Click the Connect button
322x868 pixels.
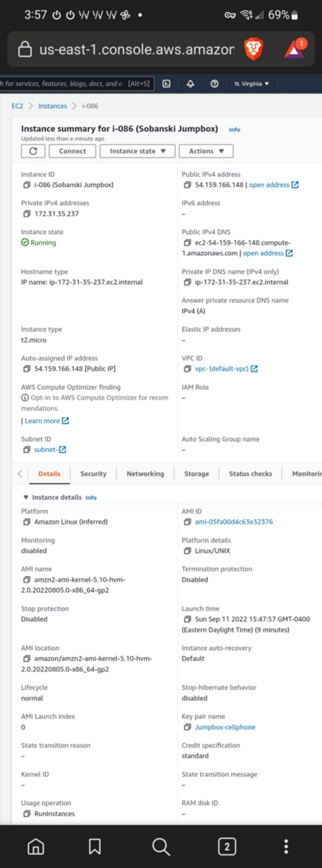pos(72,150)
